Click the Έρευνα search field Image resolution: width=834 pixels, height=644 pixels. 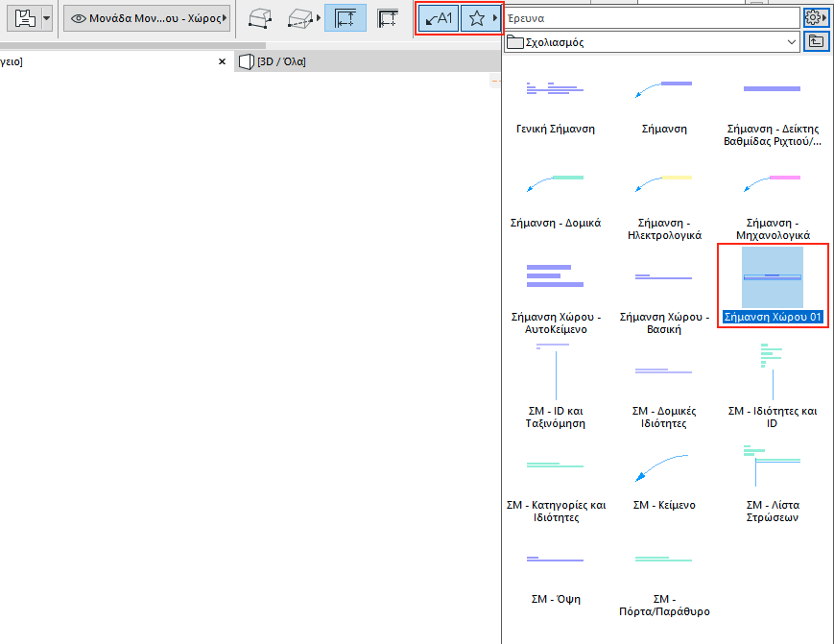[x=651, y=18]
